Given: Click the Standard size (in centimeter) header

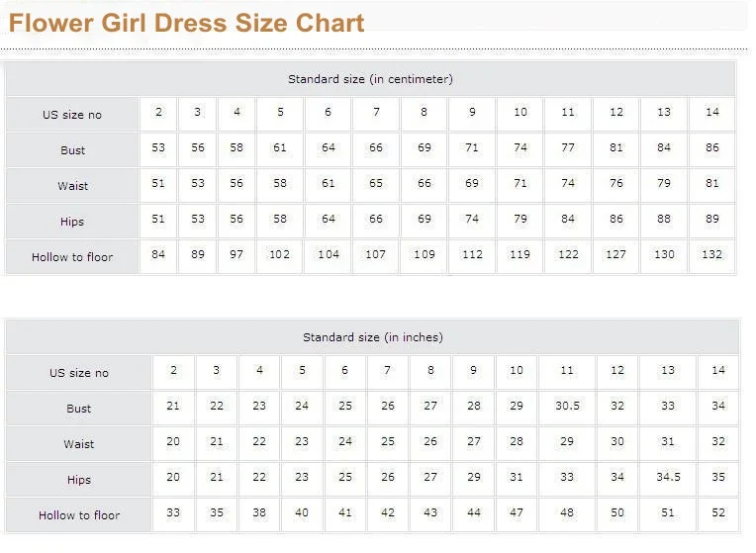Looking at the screenshot, I should tap(370, 79).
